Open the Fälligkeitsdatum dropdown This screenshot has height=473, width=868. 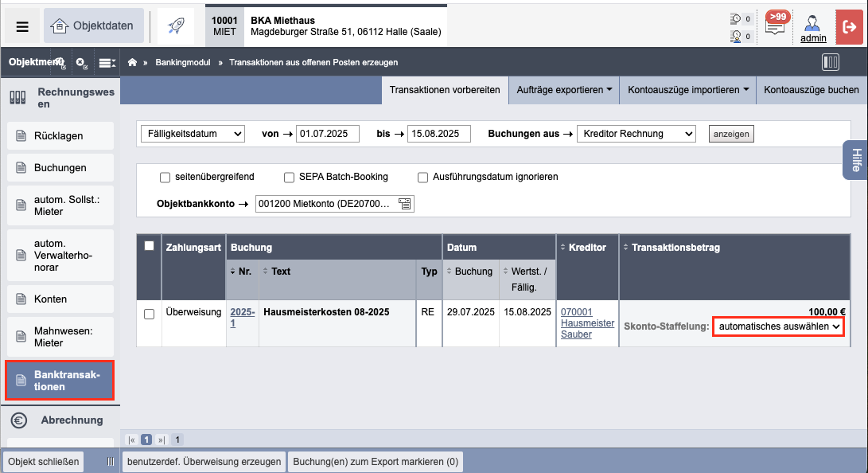click(193, 134)
